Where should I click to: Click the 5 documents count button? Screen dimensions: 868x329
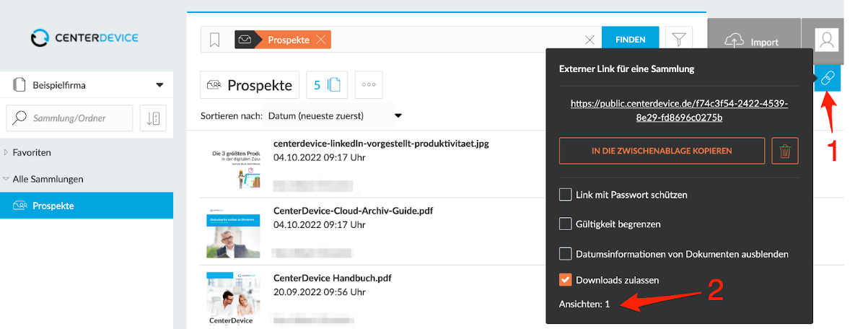327,85
